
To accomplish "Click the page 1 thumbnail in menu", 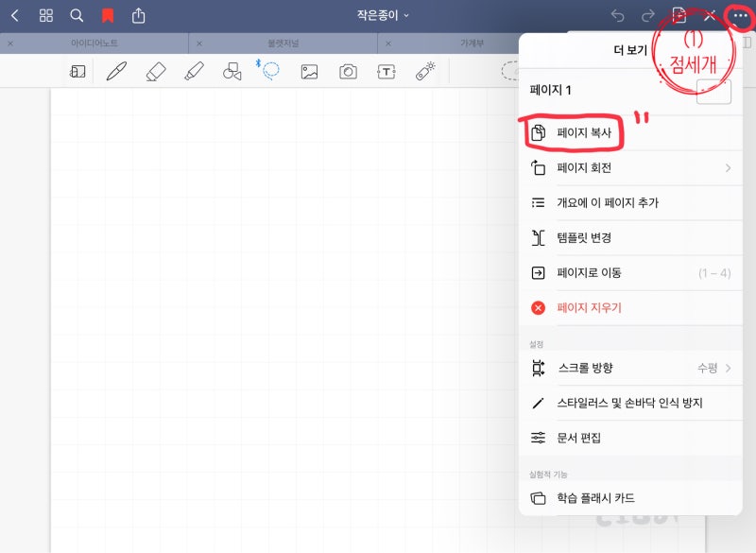I will pyautogui.click(x=713, y=91).
